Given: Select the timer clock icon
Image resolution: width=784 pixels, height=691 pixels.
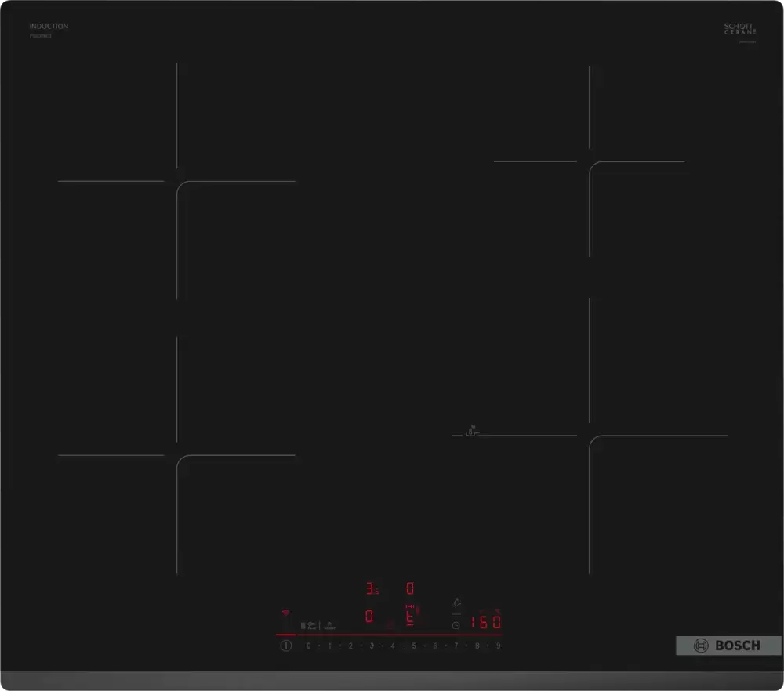Looking at the screenshot, I should [x=456, y=624].
